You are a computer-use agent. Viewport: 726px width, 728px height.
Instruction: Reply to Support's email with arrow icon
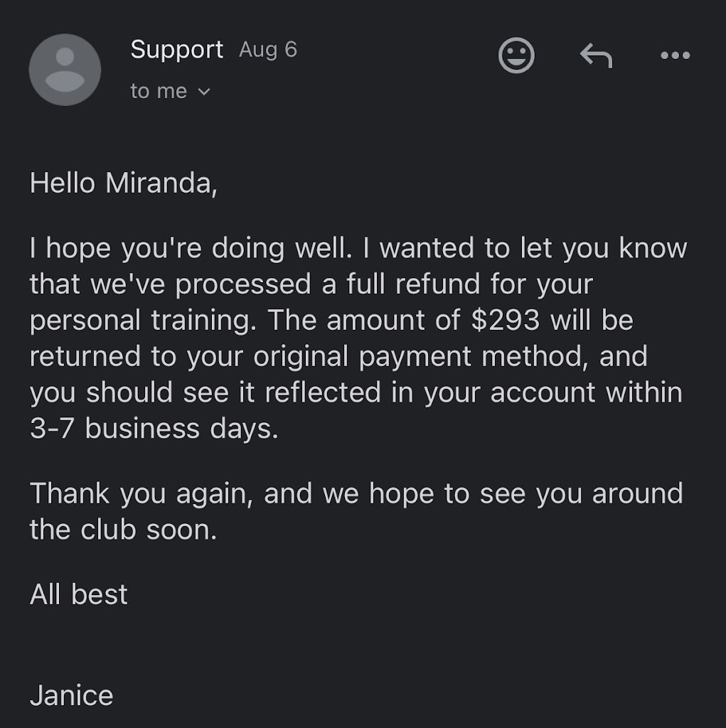click(595, 55)
